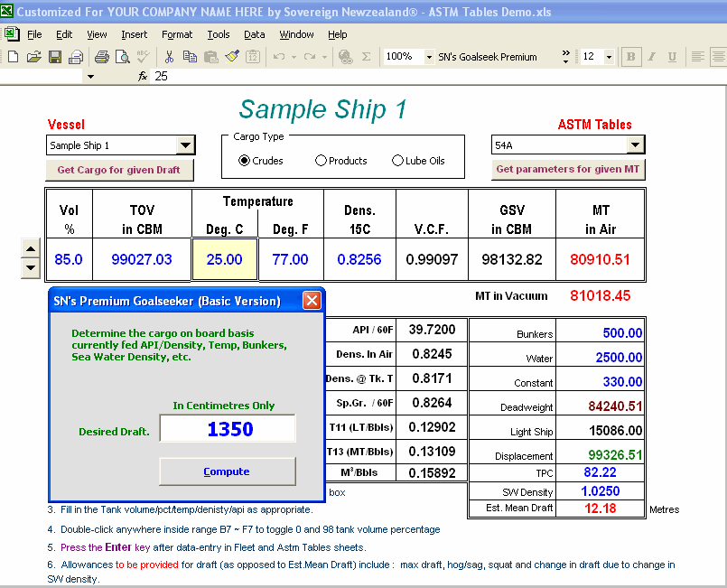
Task: Select the Products cargo type radio button
Action: pos(321,161)
